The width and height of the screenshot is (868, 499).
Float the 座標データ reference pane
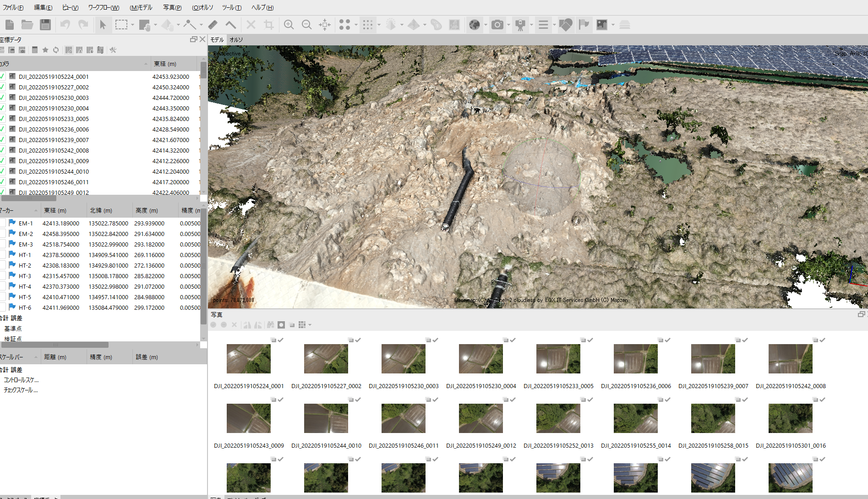click(193, 39)
